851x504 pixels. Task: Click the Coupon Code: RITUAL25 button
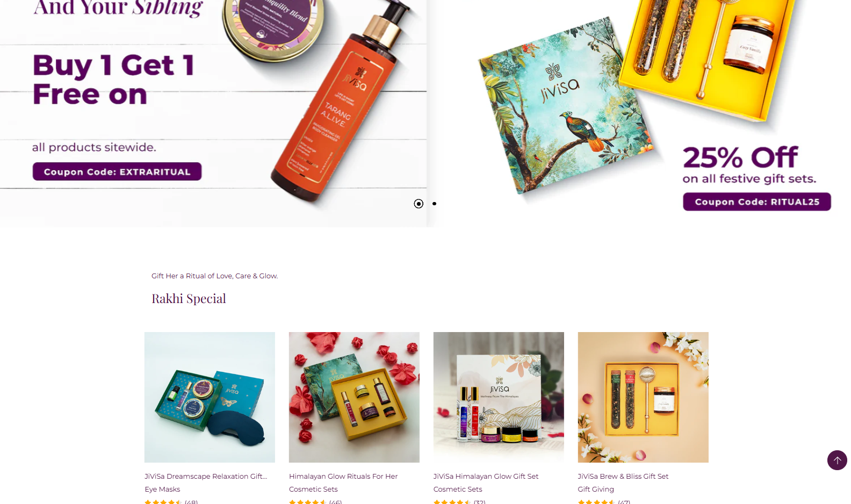pyautogui.click(x=757, y=201)
